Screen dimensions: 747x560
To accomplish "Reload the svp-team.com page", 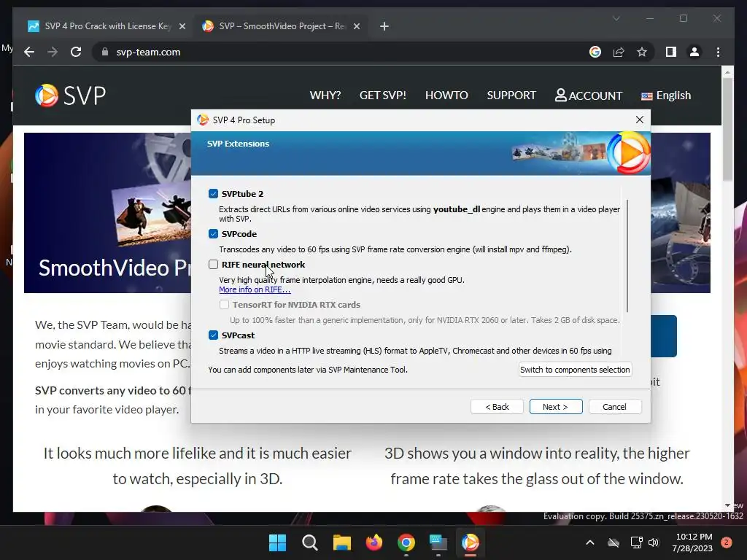I will click(x=76, y=52).
